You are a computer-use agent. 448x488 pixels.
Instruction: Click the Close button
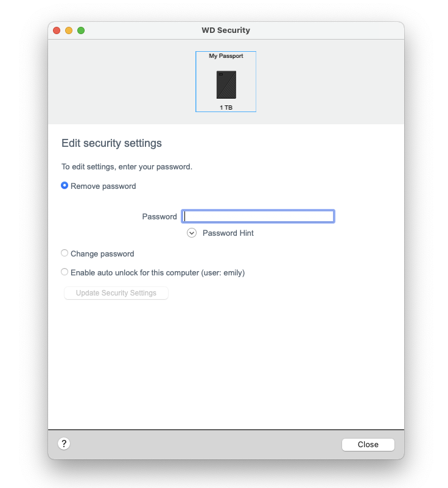point(368,444)
